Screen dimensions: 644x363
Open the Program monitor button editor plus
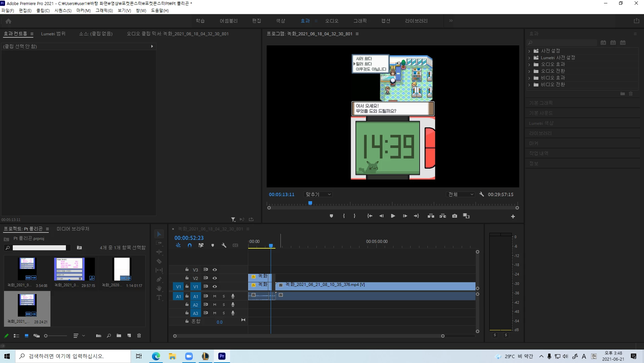[x=513, y=216]
